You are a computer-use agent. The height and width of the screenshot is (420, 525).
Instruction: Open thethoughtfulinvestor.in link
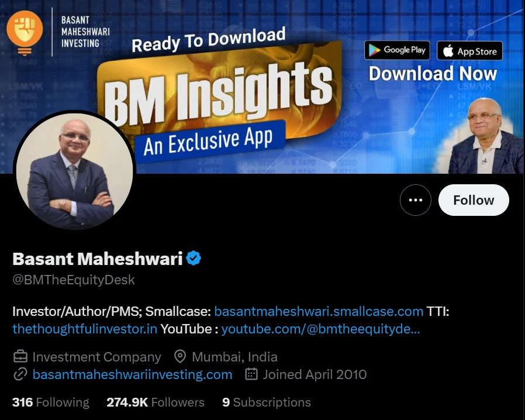pyautogui.click(x=85, y=329)
